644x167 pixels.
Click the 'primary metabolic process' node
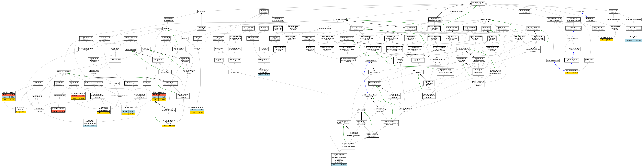coord(452,28)
